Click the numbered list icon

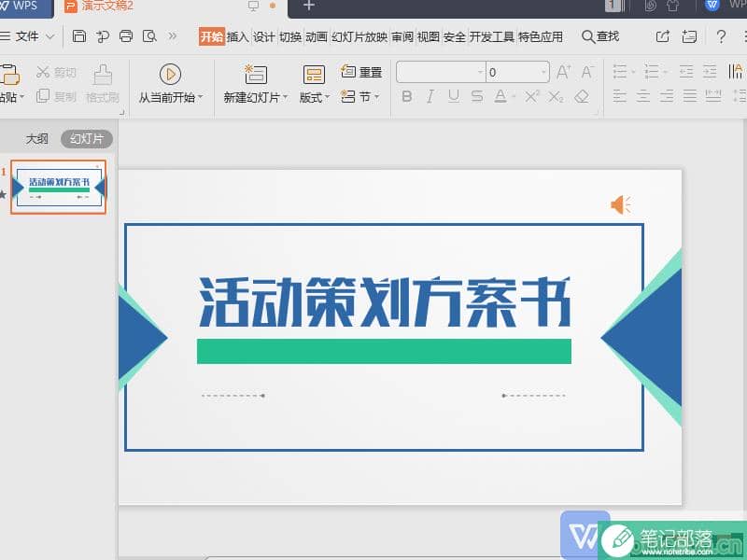coord(651,72)
